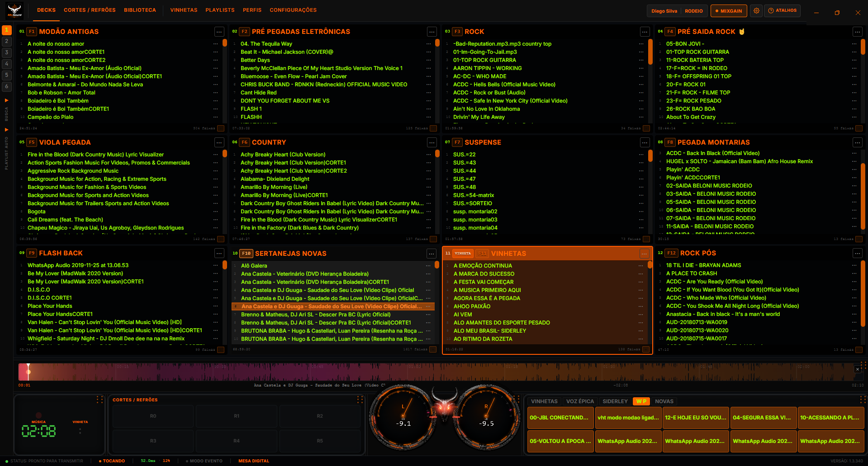Screen dimensions: 868x466
Task: Click the R0 refrão slot
Action: coord(153,416)
